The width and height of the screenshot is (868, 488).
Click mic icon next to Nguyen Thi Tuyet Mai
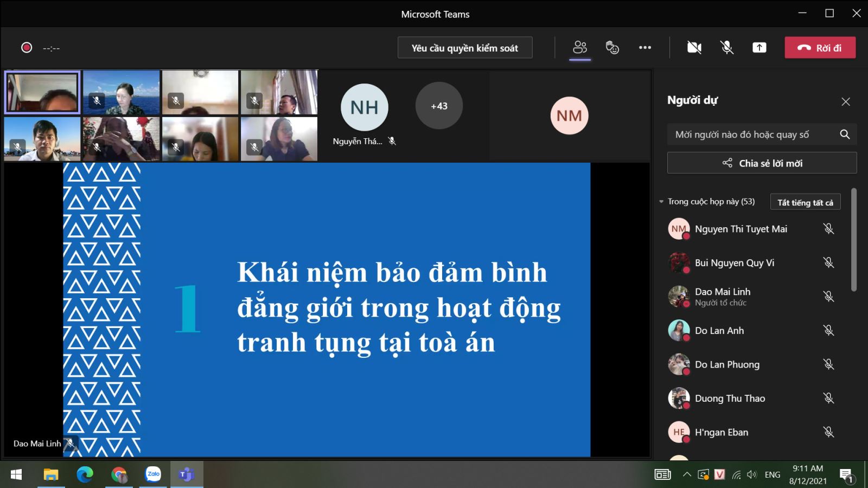coord(828,229)
